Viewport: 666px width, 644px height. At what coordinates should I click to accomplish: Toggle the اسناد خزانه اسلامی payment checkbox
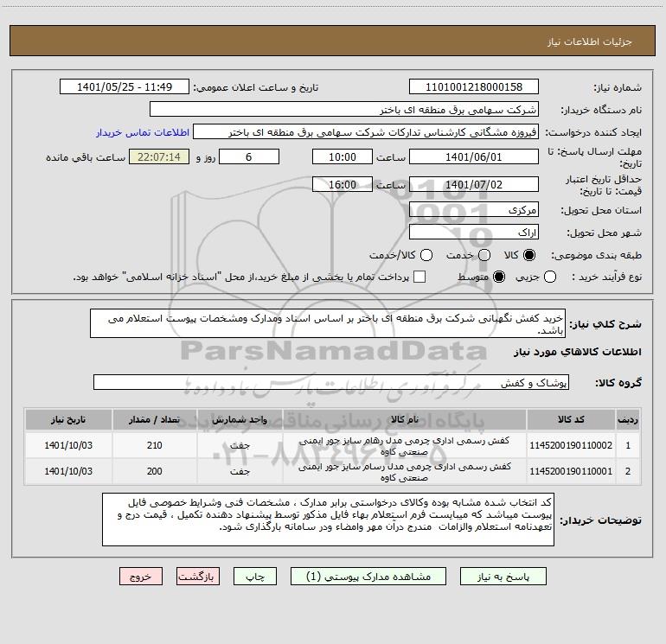[x=419, y=277]
